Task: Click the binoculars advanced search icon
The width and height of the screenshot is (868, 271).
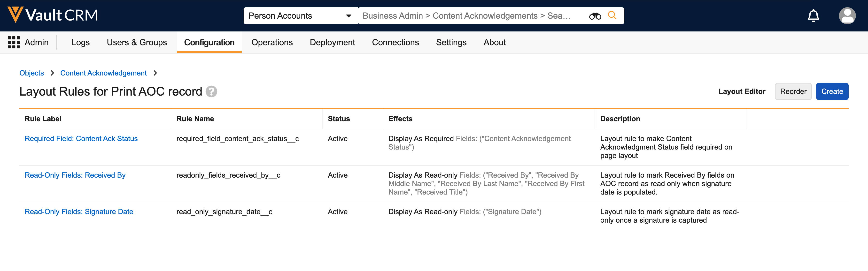Action: click(x=595, y=16)
